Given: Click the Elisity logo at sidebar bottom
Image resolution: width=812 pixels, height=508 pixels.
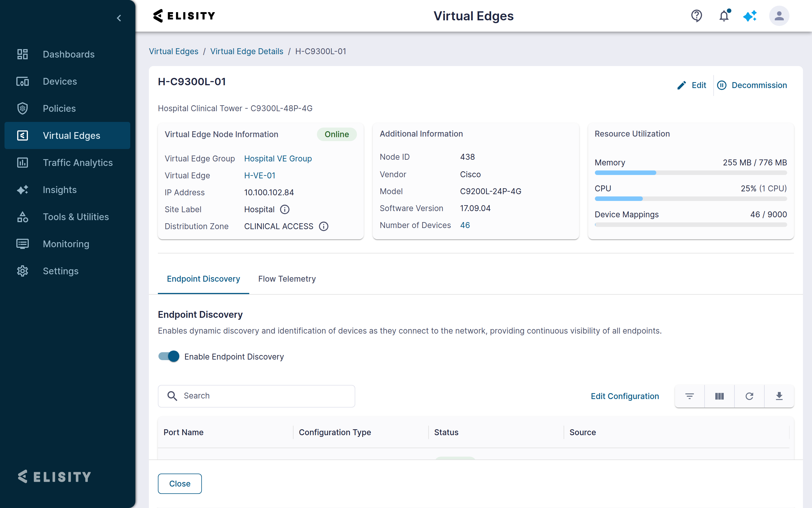Looking at the screenshot, I should pos(54,476).
